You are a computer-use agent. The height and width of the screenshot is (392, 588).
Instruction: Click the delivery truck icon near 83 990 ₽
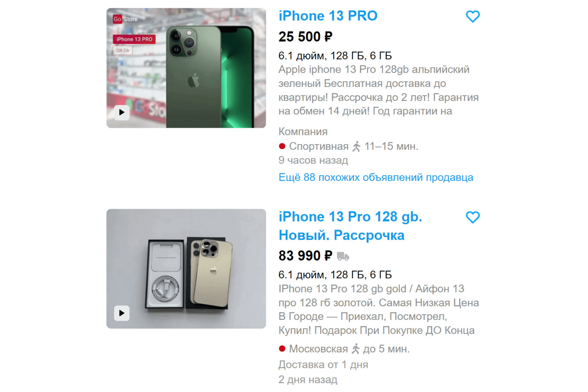(342, 256)
